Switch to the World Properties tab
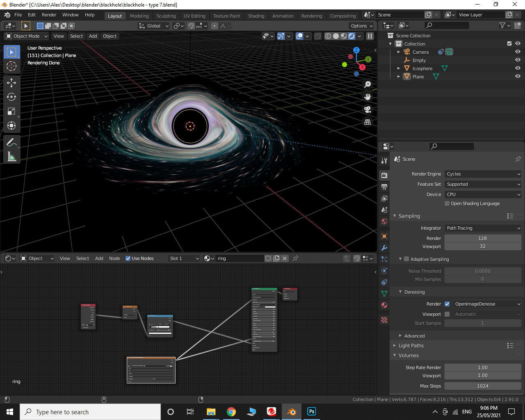 [x=384, y=221]
